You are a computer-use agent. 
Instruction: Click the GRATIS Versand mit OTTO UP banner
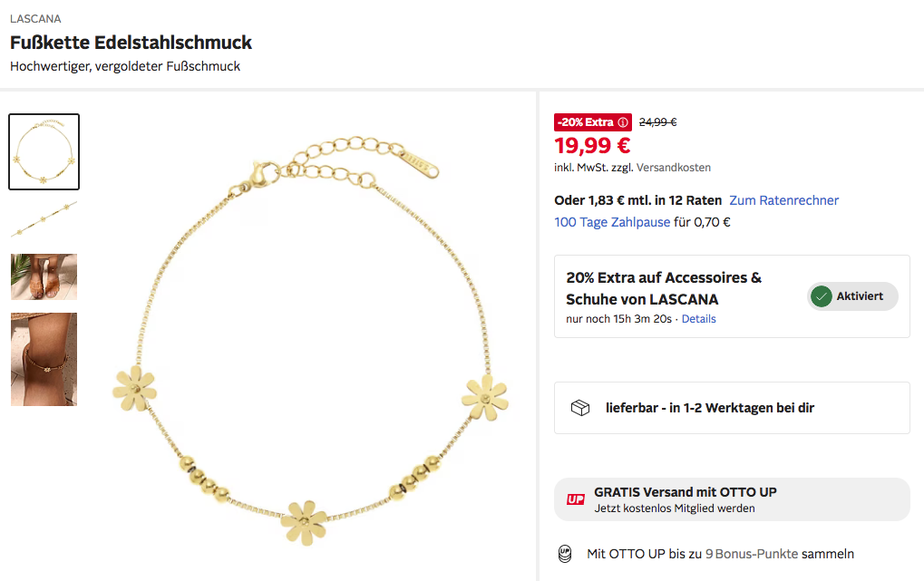pos(731,499)
